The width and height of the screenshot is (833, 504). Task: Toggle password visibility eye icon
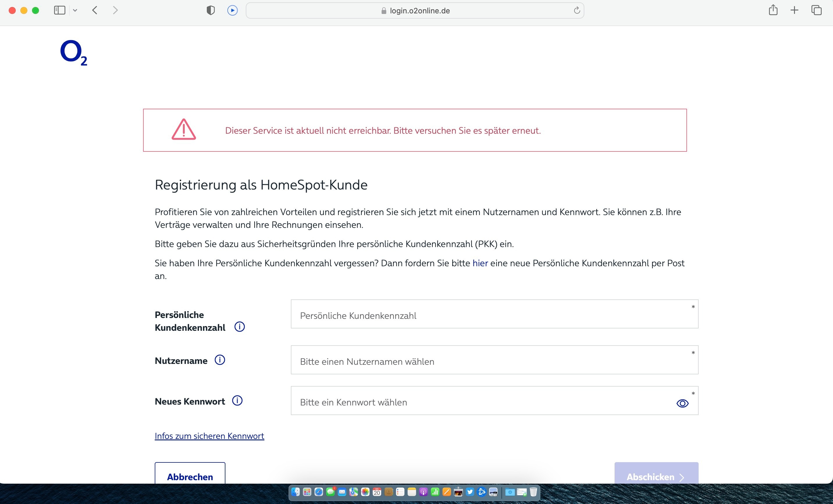pyautogui.click(x=682, y=403)
